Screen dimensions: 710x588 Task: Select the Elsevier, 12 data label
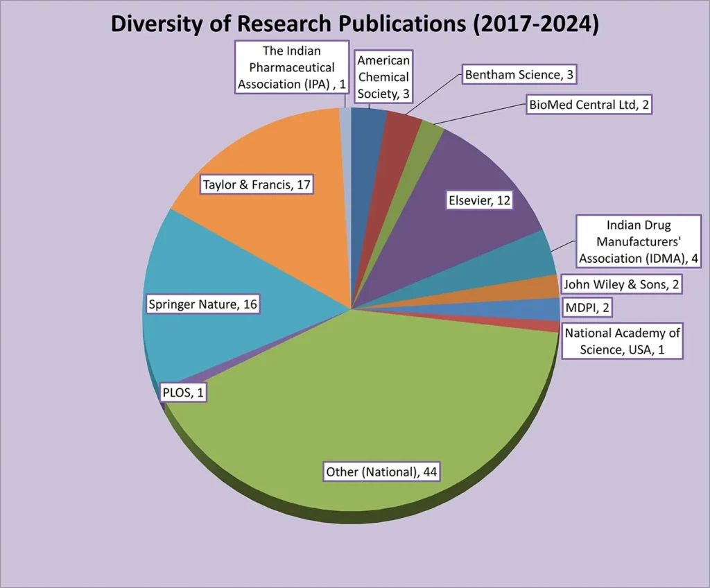pyautogui.click(x=479, y=200)
